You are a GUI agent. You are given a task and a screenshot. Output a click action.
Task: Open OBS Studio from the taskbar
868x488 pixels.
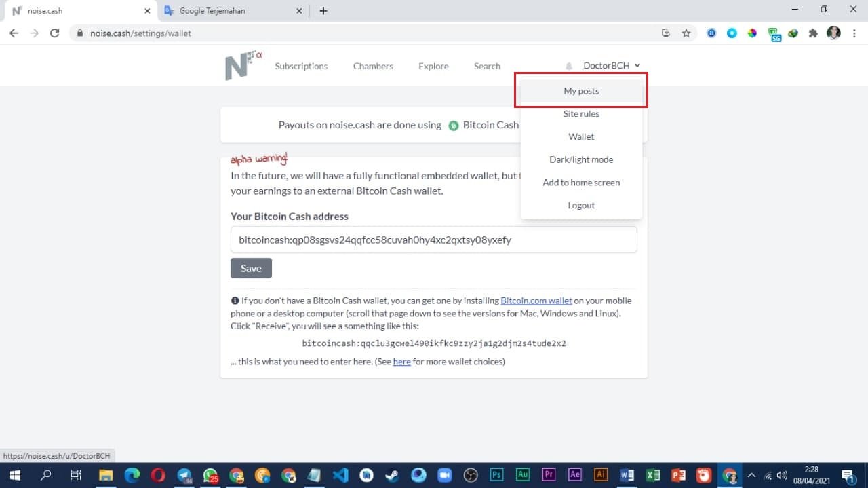pos(471,475)
